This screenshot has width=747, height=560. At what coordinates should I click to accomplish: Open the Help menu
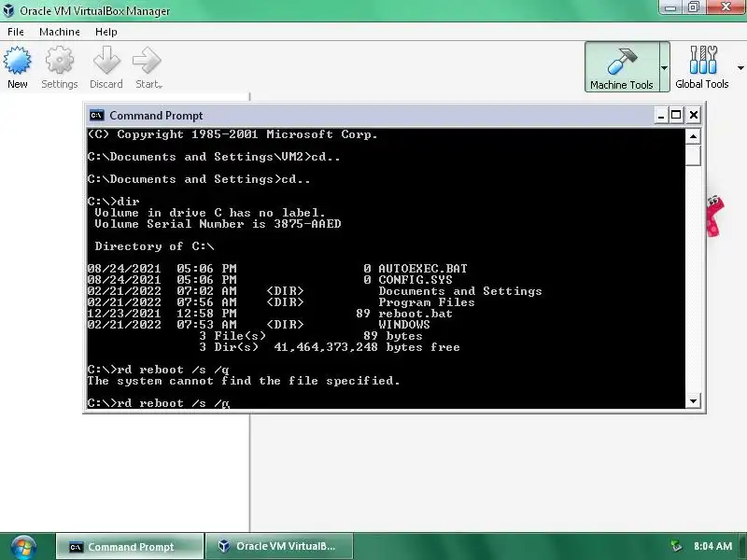(x=106, y=32)
